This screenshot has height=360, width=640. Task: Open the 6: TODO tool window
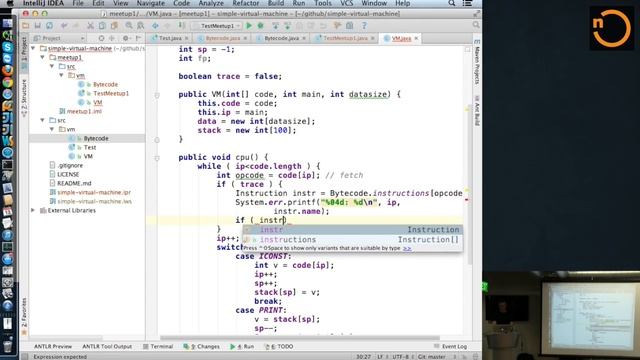coord(279,346)
